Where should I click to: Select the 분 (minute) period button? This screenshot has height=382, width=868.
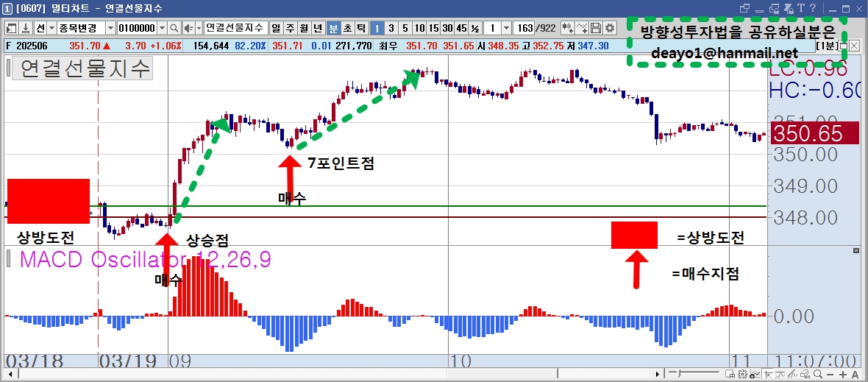click(x=333, y=28)
